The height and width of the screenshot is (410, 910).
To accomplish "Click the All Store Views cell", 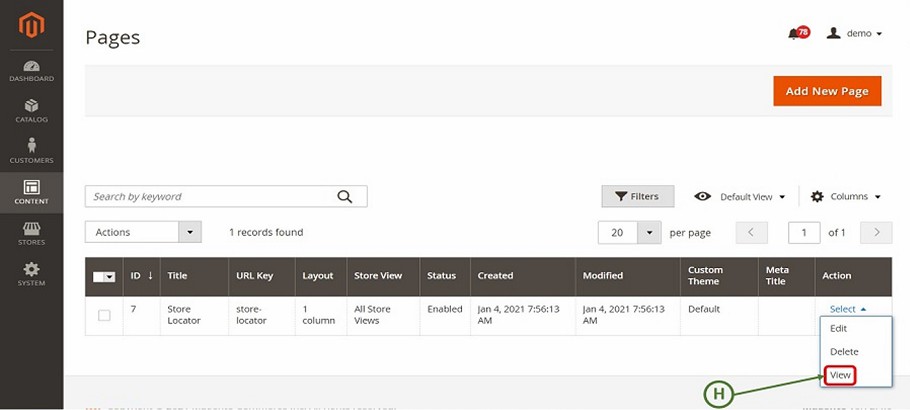I will [383, 315].
